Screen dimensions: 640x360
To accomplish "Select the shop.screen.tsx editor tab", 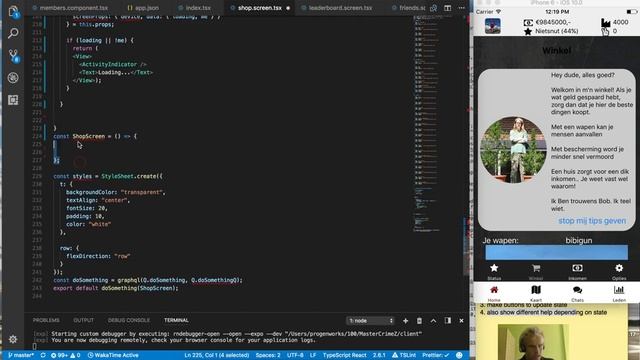I will click(260, 8).
